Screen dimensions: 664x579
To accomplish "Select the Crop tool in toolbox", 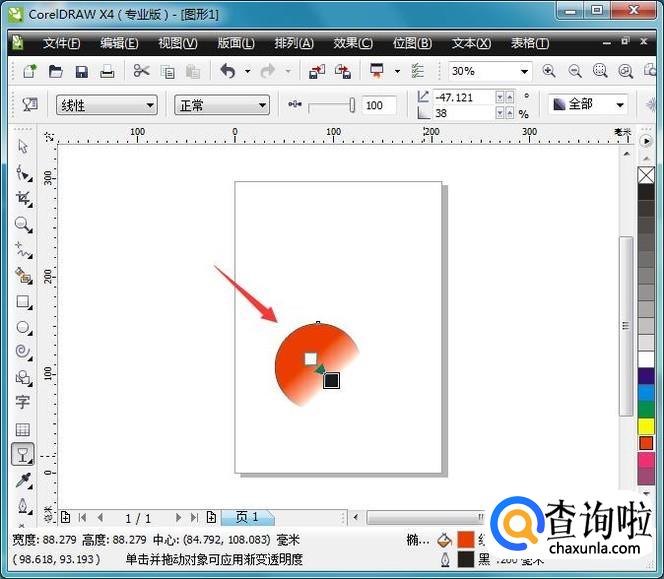I will (x=22, y=198).
